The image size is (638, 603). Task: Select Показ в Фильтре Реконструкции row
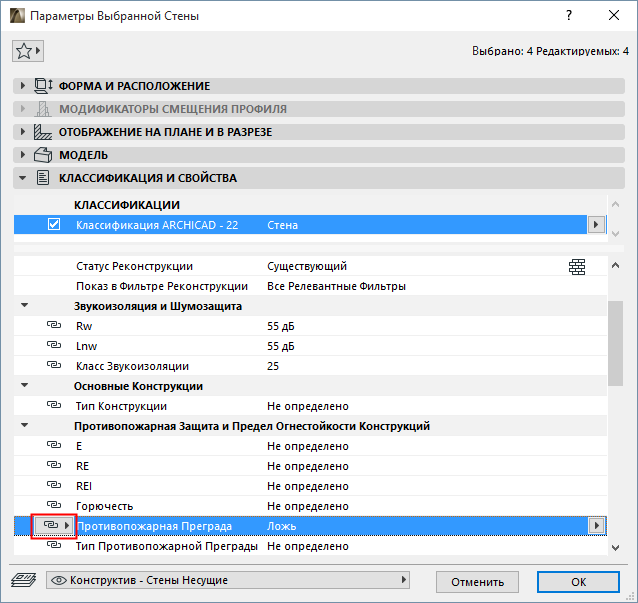(310, 286)
